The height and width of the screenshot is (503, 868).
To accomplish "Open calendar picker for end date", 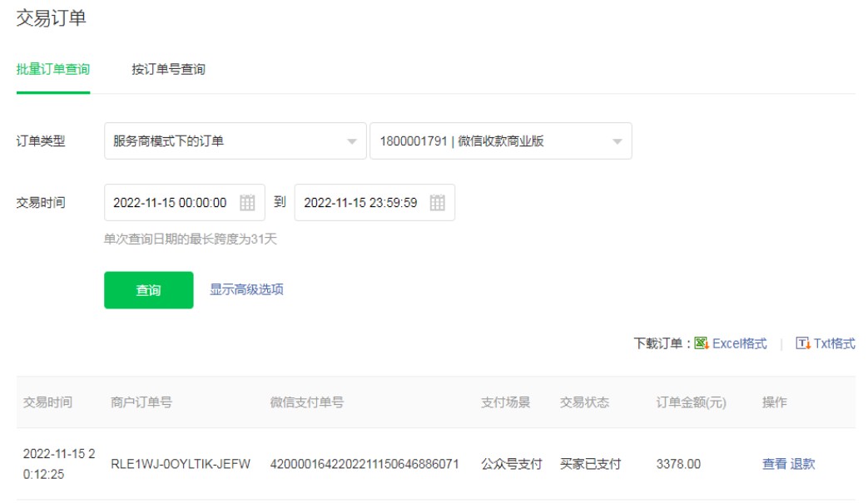I will click(438, 203).
